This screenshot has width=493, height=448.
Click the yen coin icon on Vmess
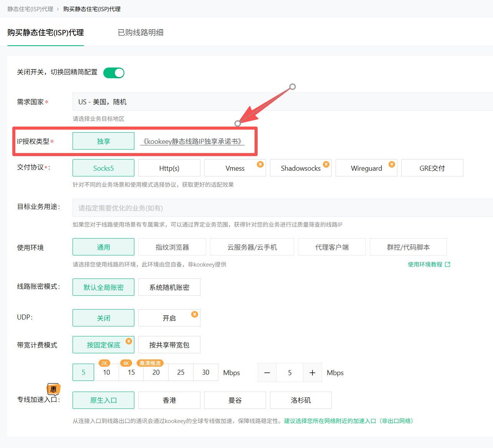pos(260,164)
